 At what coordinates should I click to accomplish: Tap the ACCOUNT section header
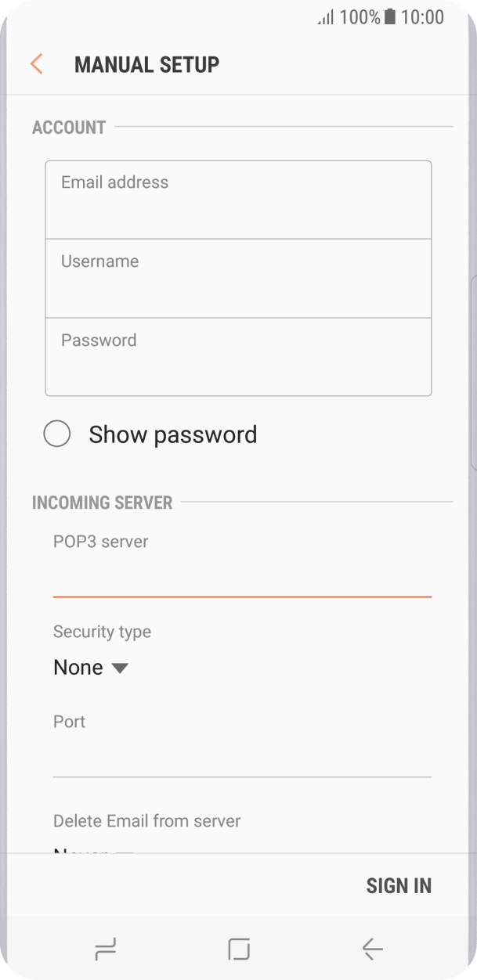(67, 127)
